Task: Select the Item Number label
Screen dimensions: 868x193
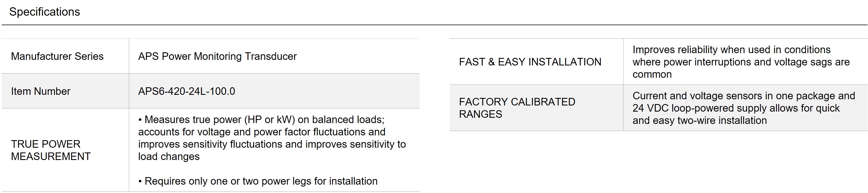Action: pos(41,91)
